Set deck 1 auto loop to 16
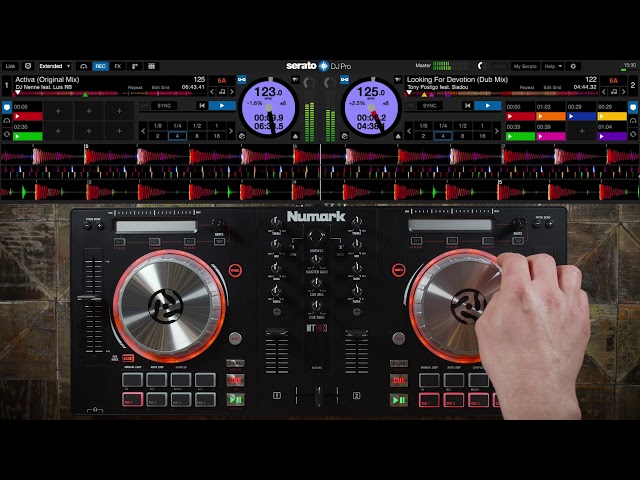This screenshot has height=480, width=640. pyautogui.click(x=217, y=136)
